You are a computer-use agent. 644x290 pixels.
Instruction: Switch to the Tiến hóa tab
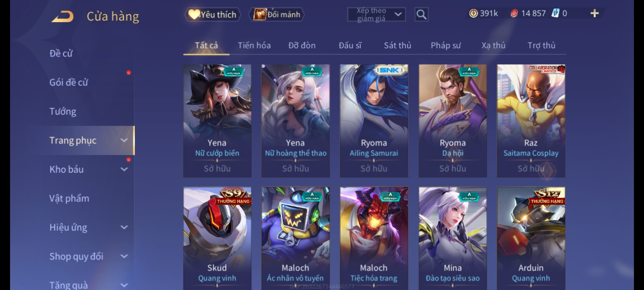pyautogui.click(x=254, y=45)
